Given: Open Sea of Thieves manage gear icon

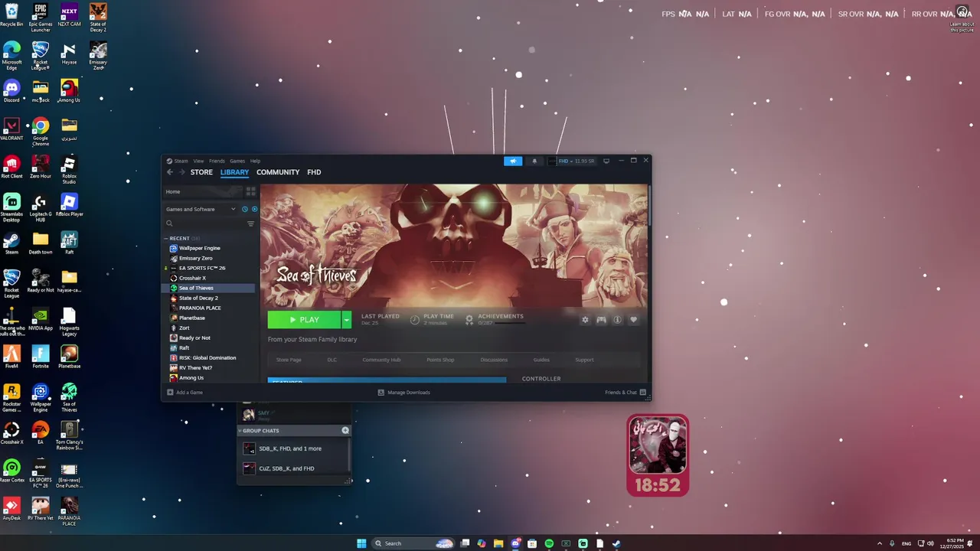Looking at the screenshot, I should click(585, 320).
